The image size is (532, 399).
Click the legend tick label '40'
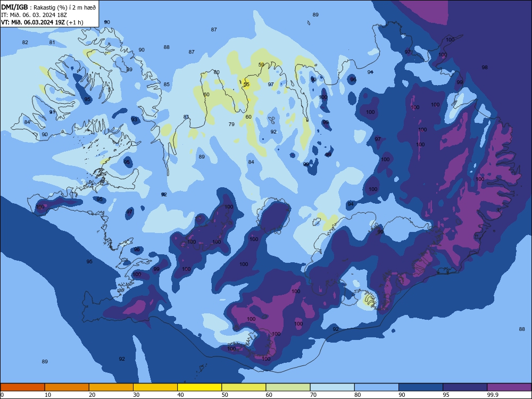tap(180, 395)
